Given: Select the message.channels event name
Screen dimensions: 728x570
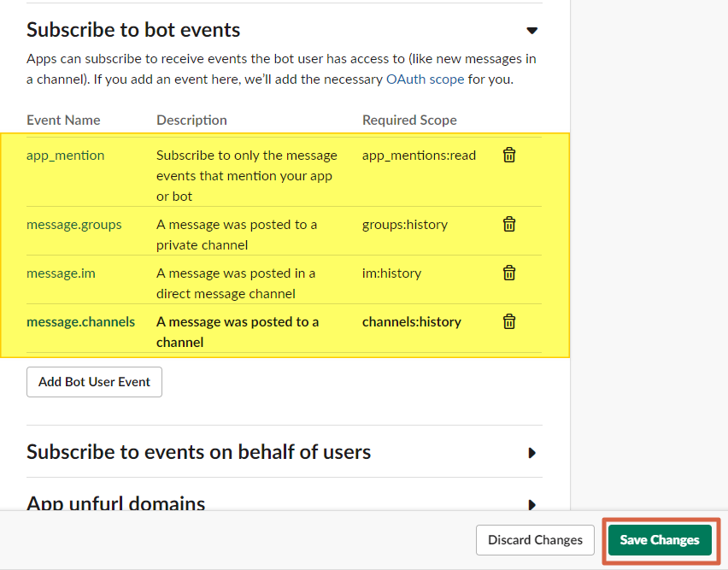Looking at the screenshot, I should click(80, 322).
